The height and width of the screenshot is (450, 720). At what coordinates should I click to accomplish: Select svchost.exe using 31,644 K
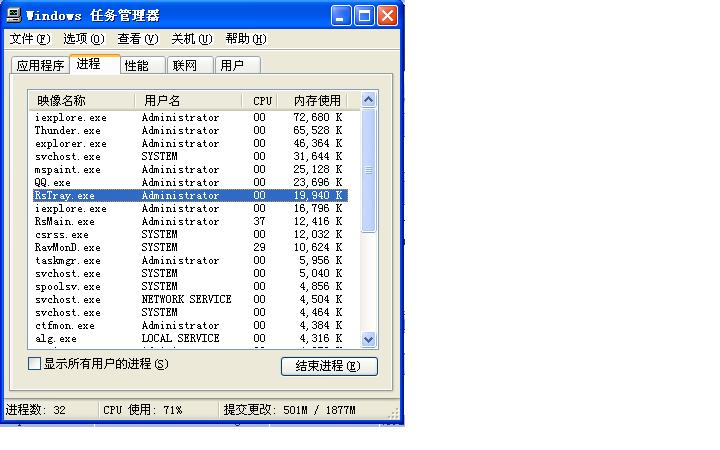coord(190,157)
